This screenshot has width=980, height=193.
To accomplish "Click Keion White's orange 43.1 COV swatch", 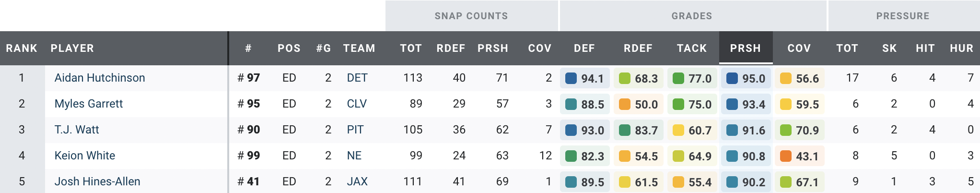I will click(x=786, y=156).
